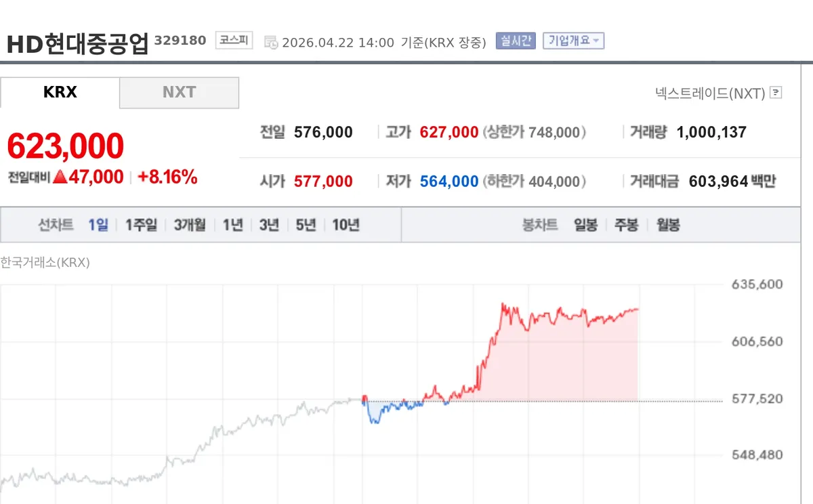The height and width of the screenshot is (504, 813).
Task: Open the NXT help question-mark icon
Action: [776, 93]
